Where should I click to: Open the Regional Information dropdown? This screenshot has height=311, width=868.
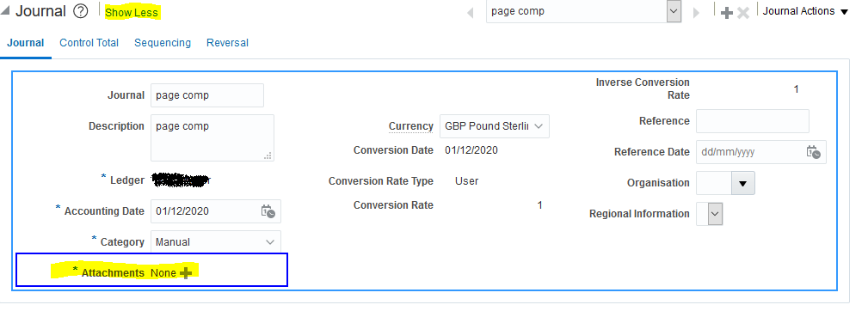coord(715,214)
